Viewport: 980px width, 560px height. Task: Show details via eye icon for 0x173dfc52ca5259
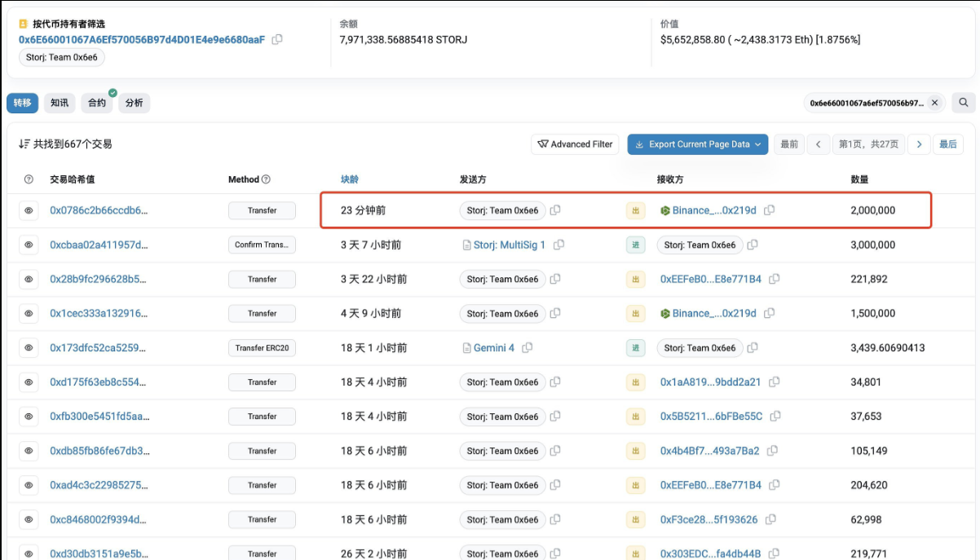[x=29, y=348]
